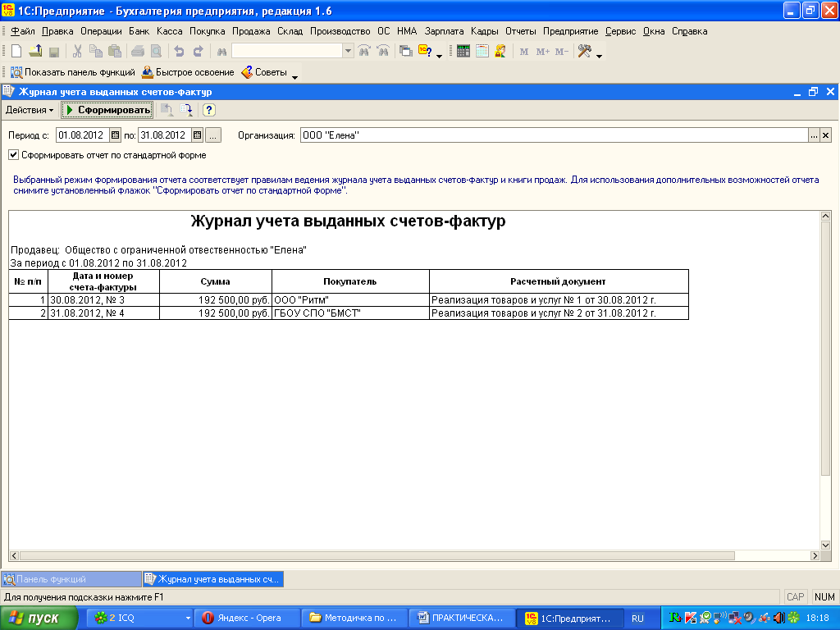Expand the toolbar options arrow after Советы
Image resolution: width=840 pixels, height=630 pixels.
(x=294, y=77)
